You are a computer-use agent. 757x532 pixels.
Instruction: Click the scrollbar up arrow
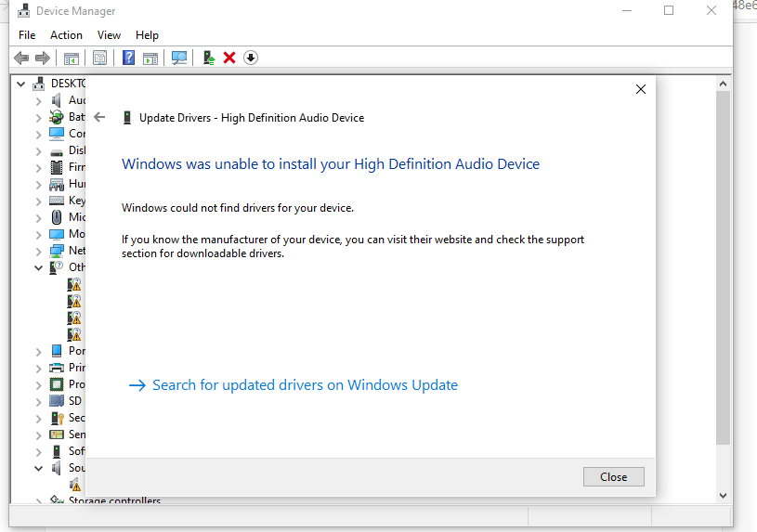pos(723,84)
